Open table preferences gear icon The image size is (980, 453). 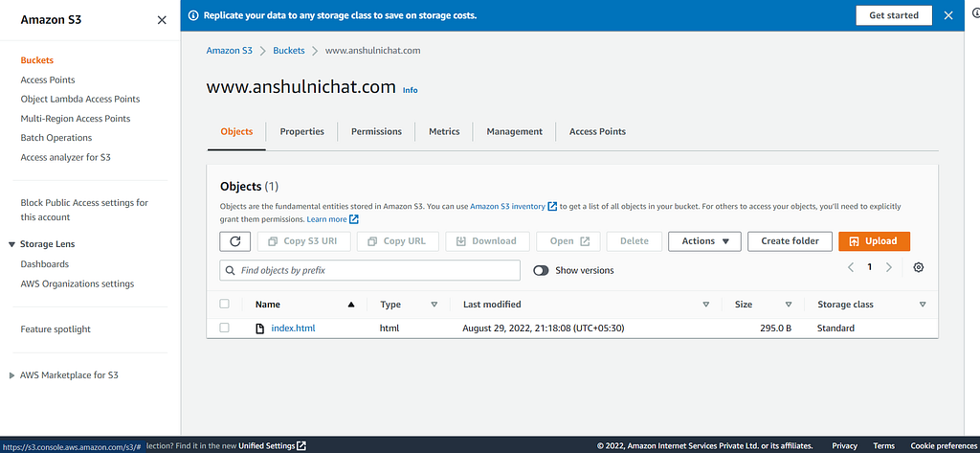tap(918, 268)
